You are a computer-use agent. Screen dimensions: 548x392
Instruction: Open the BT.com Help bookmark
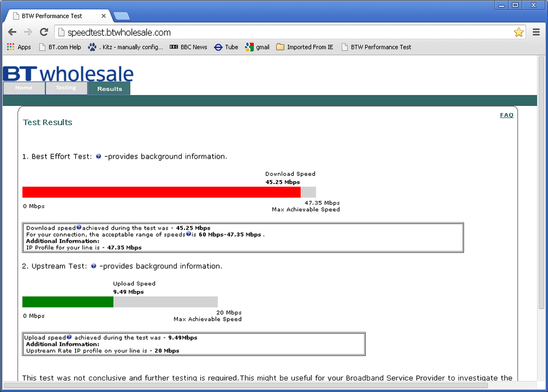click(60, 47)
